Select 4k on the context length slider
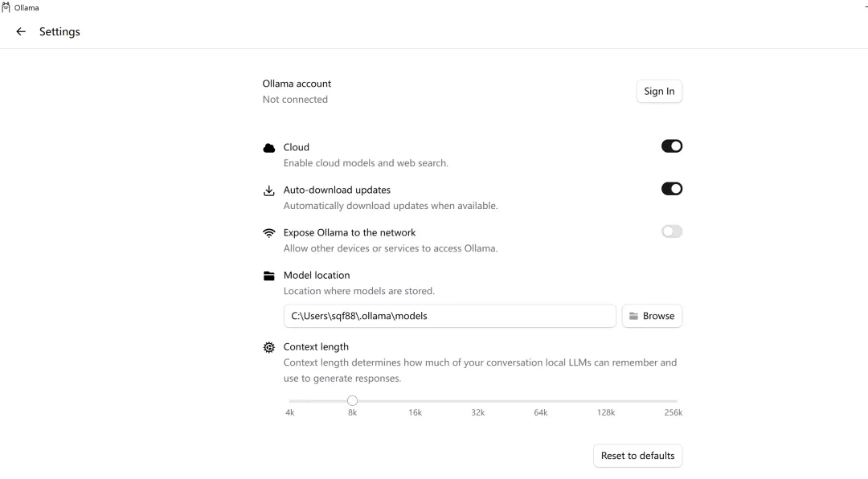This screenshot has width=868, height=479. [x=290, y=401]
